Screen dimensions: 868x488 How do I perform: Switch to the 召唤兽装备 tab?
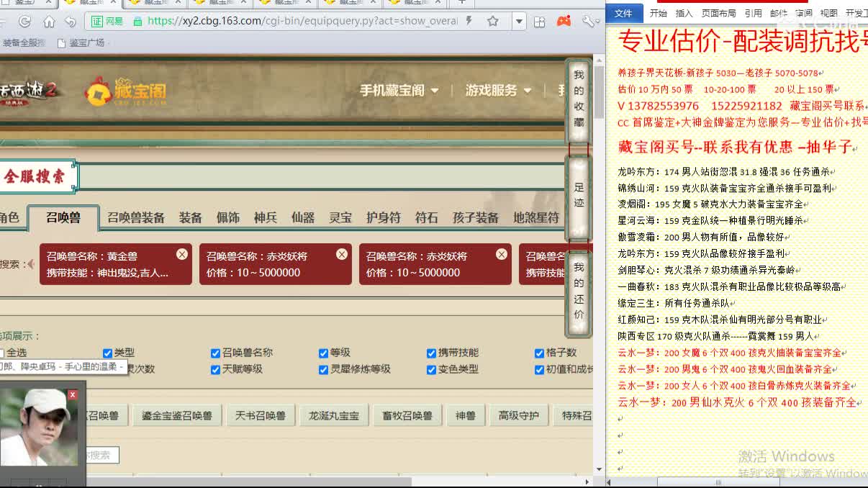(x=136, y=217)
